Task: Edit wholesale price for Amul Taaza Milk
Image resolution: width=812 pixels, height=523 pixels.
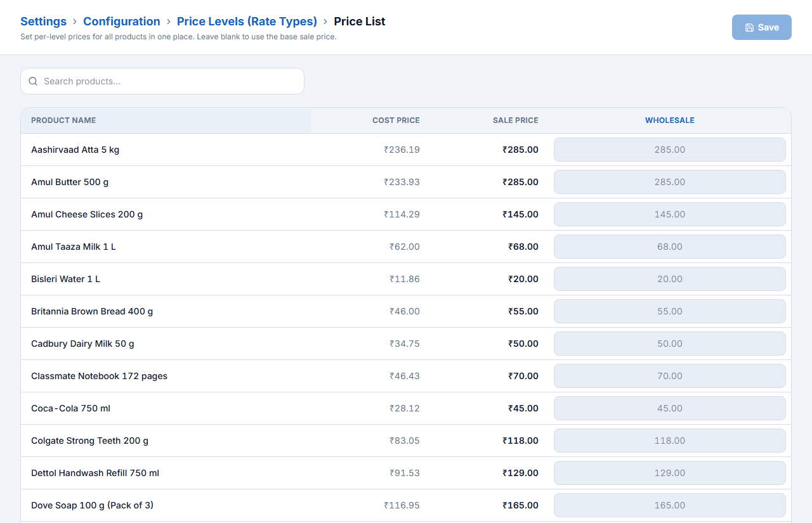Action: coord(670,247)
